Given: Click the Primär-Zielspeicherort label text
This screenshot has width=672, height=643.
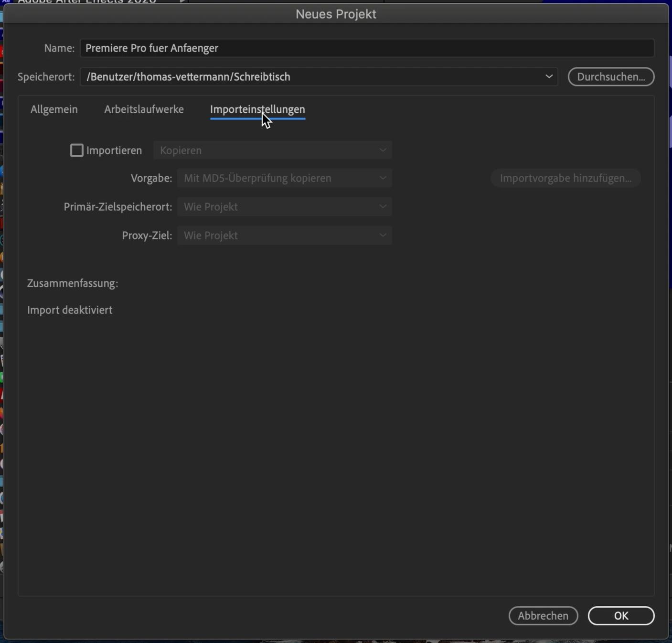Looking at the screenshot, I should tap(117, 207).
